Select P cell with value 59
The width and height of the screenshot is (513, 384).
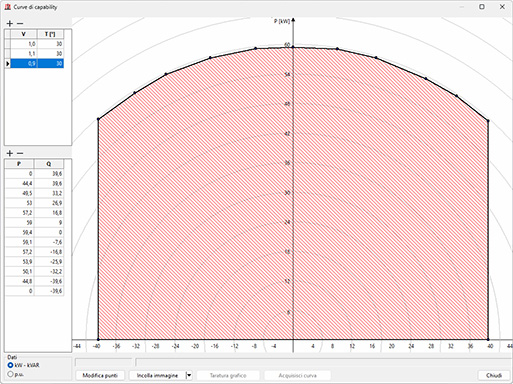point(19,223)
